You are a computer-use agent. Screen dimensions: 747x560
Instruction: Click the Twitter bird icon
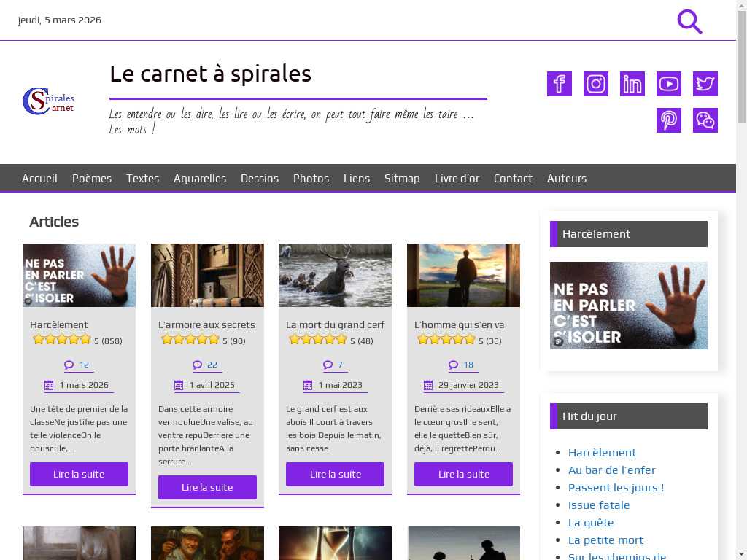[x=705, y=84]
